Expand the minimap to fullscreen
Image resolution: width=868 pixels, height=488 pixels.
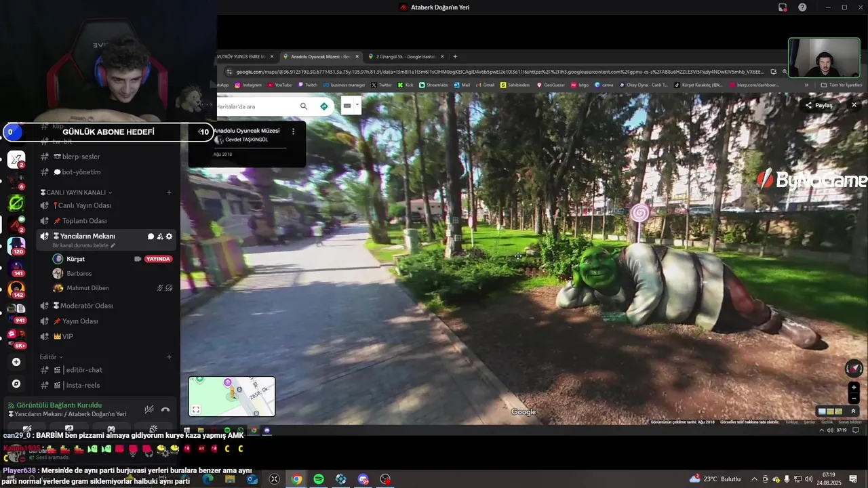[196, 409]
